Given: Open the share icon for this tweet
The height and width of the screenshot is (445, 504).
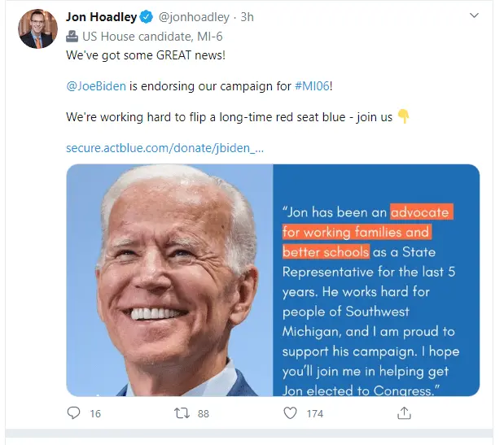Looking at the screenshot, I should pos(403,413).
